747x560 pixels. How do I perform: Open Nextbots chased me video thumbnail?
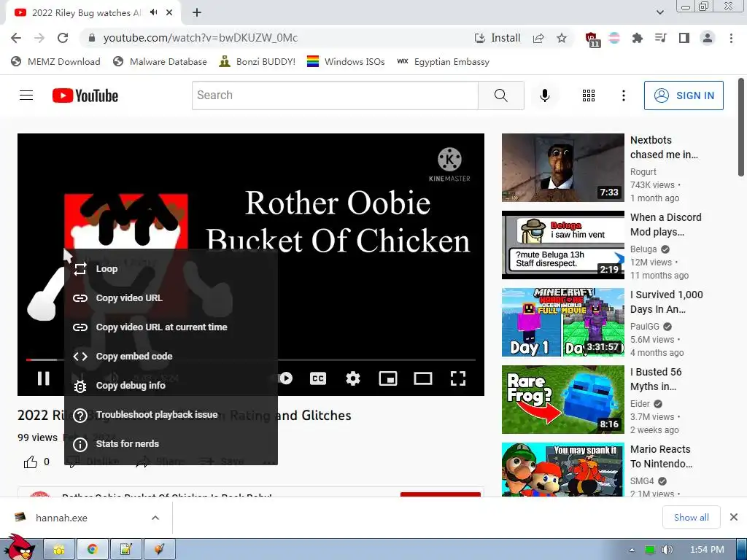click(562, 168)
